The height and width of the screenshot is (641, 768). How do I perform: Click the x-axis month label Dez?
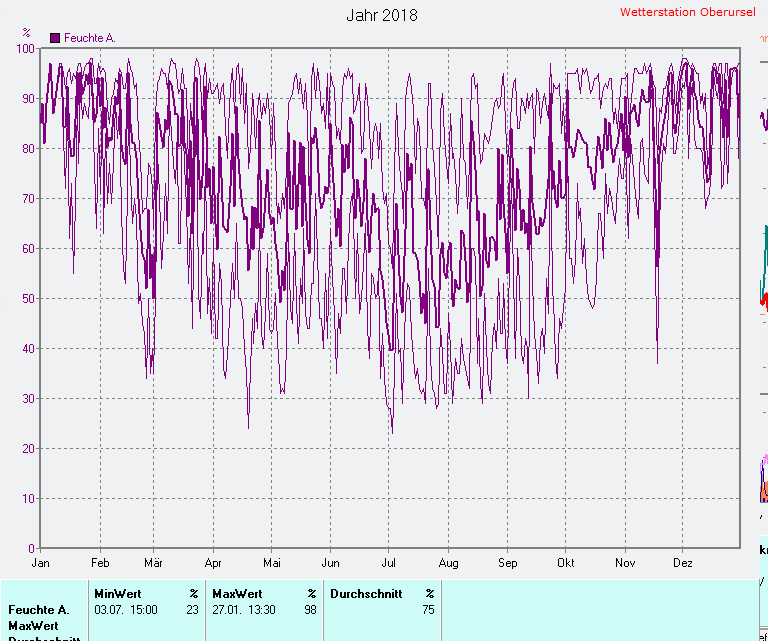pyautogui.click(x=683, y=563)
